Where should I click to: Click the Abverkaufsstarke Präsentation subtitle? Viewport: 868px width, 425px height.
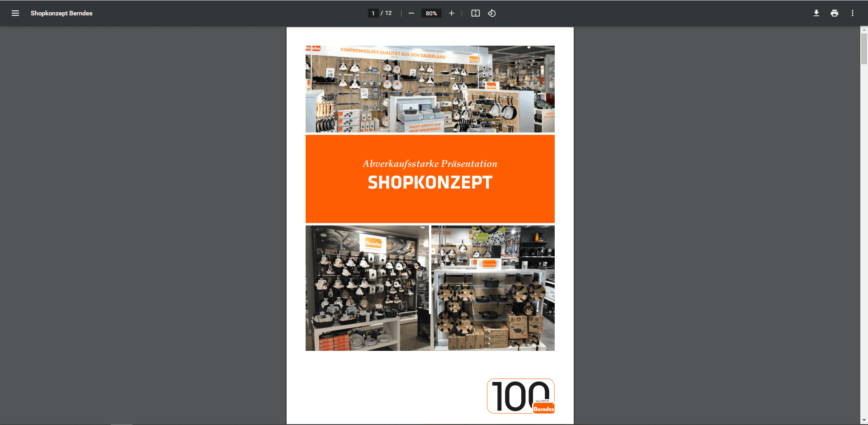430,164
